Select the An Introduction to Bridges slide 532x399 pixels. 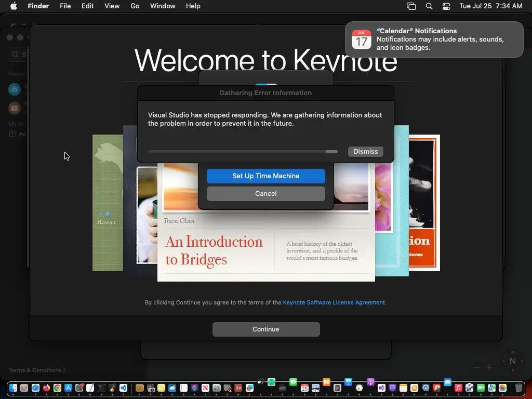click(x=266, y=248)
